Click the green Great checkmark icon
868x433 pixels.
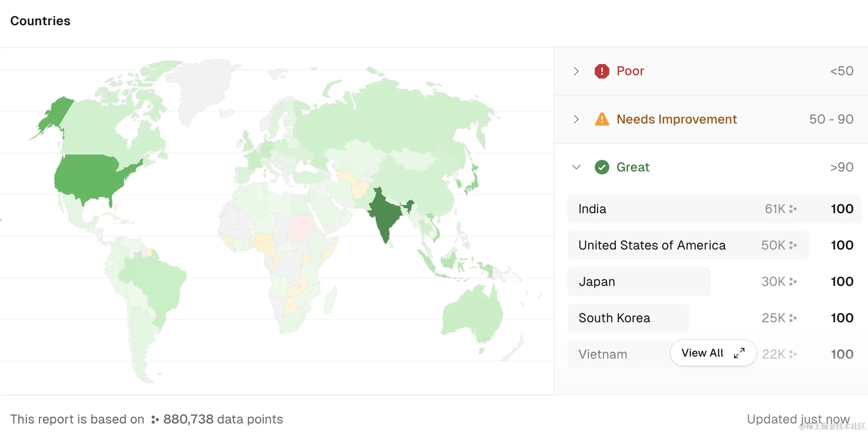coord(602,167)
